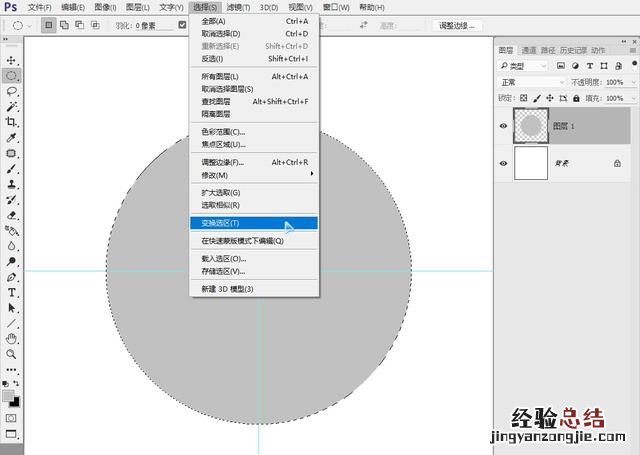Choose 取消选择(D) menu item
Viewport: 640px width, 455px height.
coord(253,33)
